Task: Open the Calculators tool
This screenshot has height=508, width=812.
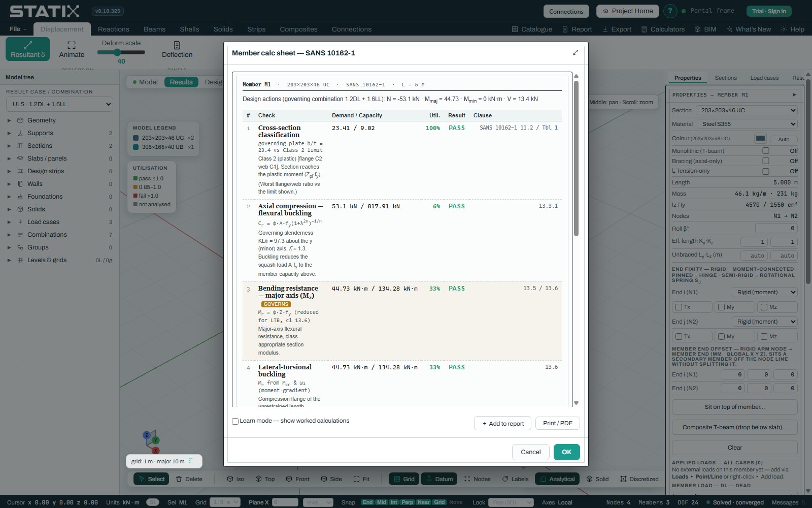Action: [663, 29]
